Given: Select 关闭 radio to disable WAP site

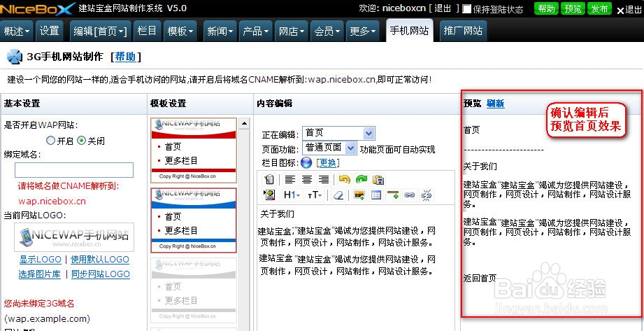Looking at the screenshot, I should pos(82,141).
